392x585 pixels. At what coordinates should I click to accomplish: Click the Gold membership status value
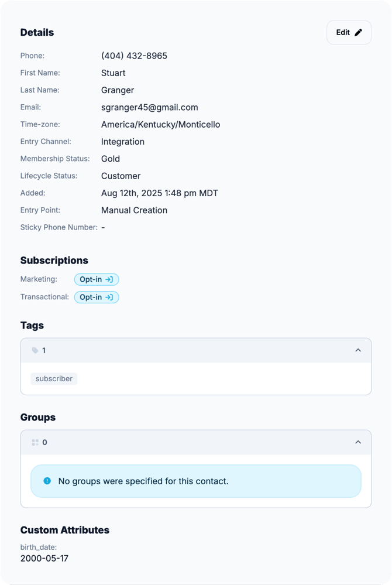[111, 159]
